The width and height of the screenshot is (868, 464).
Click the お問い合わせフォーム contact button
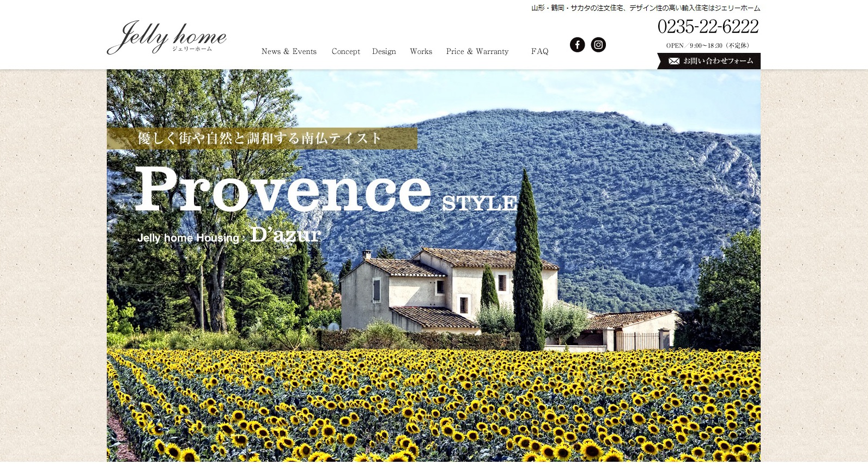709,61
